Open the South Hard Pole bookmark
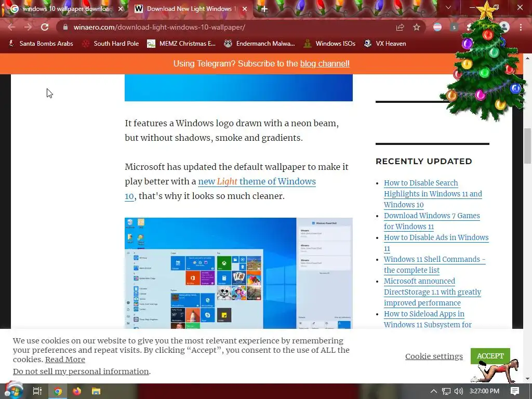The image size is (532, 399). coord(111,44)
